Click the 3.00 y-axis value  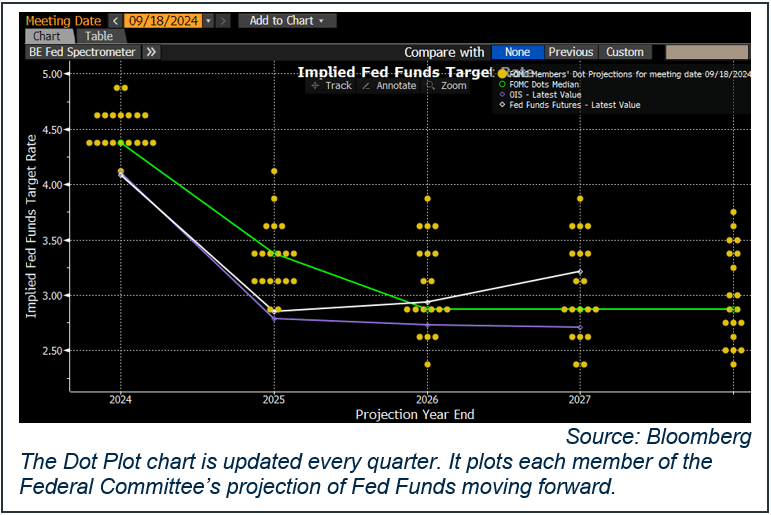pos(52,296)
